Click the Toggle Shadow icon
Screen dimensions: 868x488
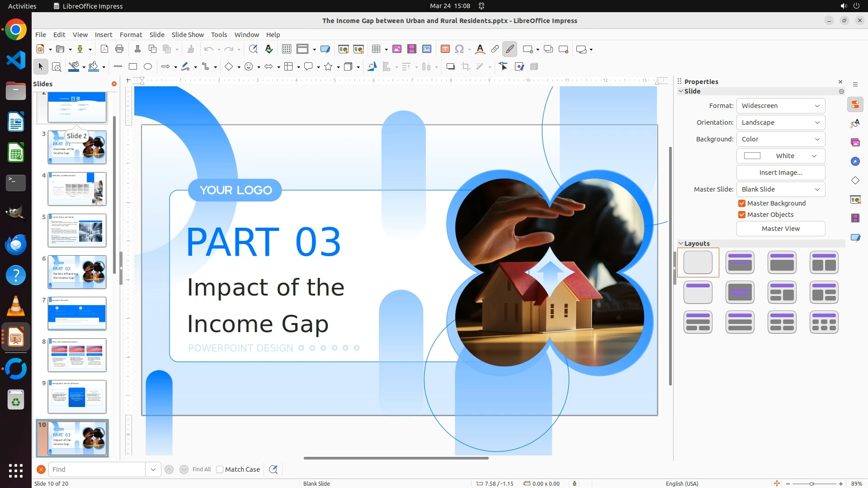(x=450, y=67)
